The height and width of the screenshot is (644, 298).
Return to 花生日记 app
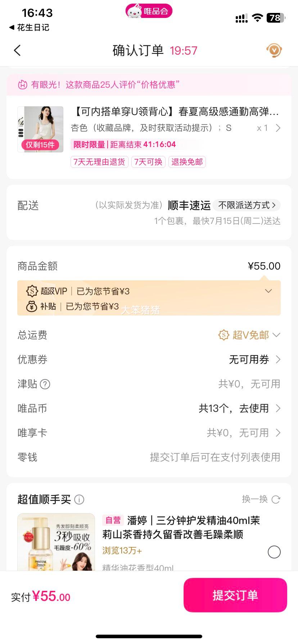coord(29,27)
